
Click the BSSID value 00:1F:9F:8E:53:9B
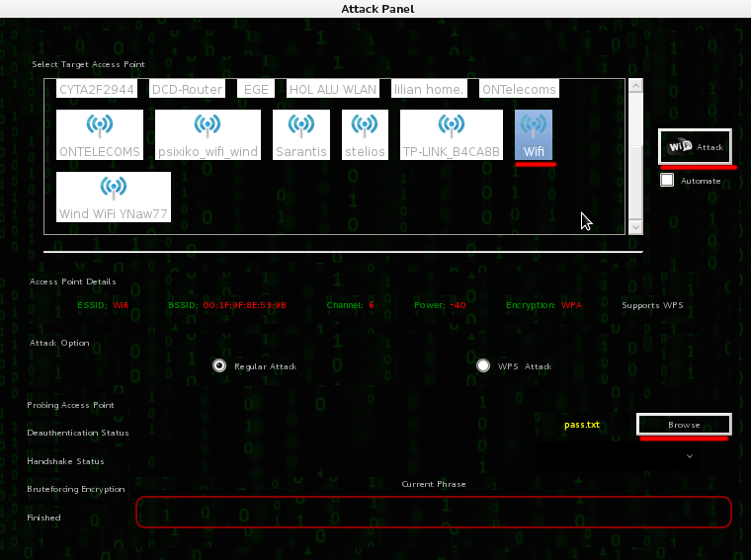[x=244, y=305]
